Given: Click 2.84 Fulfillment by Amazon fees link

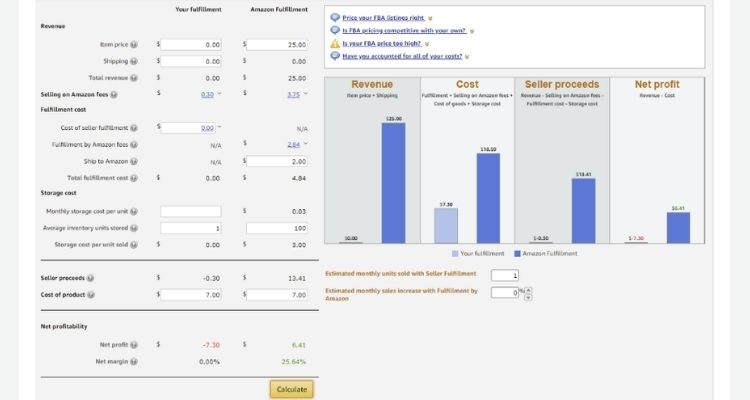Looking at the screenshot, I should tap(293, 144).
